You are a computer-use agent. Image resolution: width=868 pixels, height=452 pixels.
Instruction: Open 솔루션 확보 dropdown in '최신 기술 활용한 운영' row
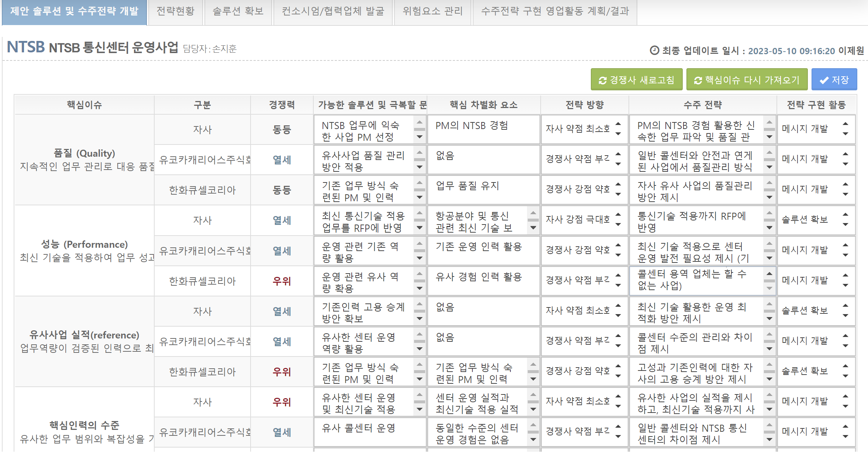click(x=816, y=311)
